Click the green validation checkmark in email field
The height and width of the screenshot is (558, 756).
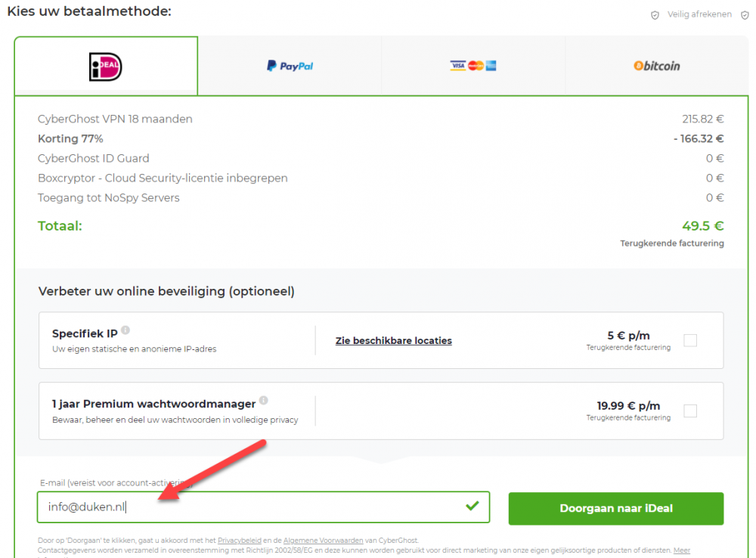(x=472, y=506)
